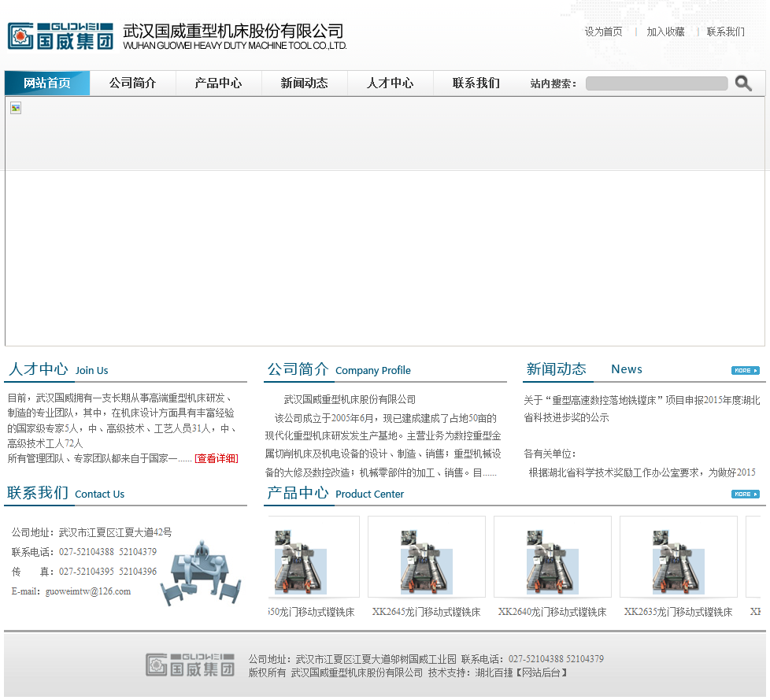
Task: Open 人才中心 in the navigation bar
Action: point(390,83)
